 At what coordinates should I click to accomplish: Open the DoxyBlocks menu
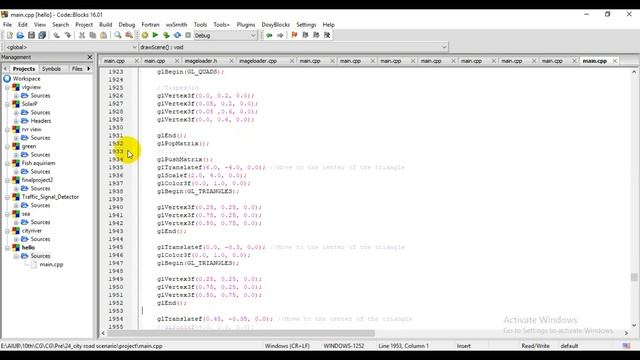click(x=276, y=25)
